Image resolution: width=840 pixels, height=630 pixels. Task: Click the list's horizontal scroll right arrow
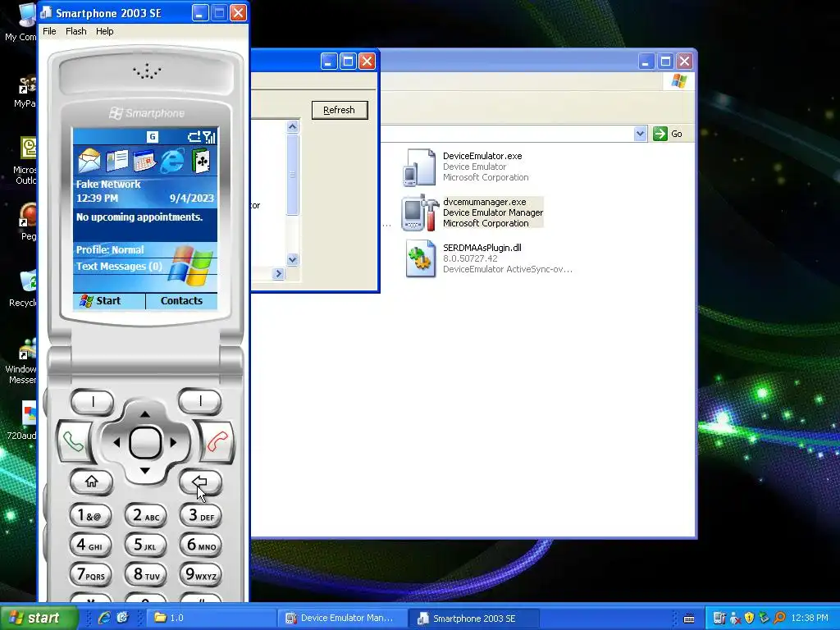click(x=278, y=274)
